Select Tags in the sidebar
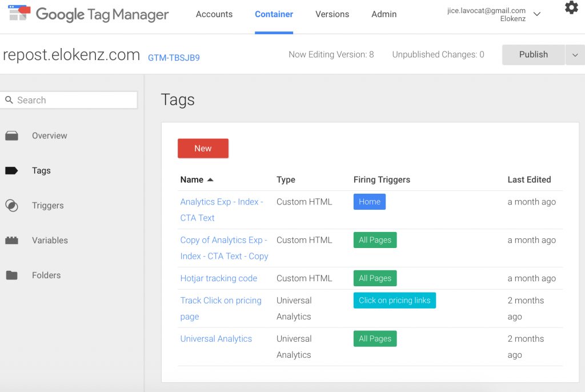Screen dimensions: 585x392 tap(41, 171)
